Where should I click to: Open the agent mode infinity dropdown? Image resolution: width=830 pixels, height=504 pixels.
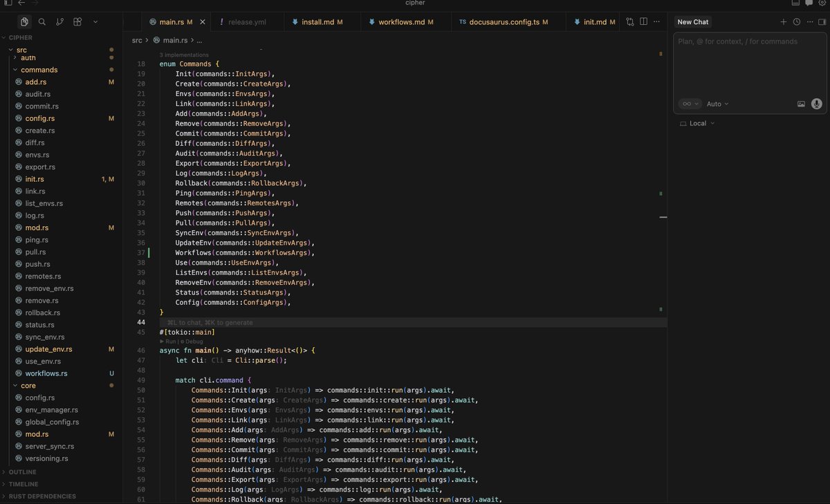[690, 104]
